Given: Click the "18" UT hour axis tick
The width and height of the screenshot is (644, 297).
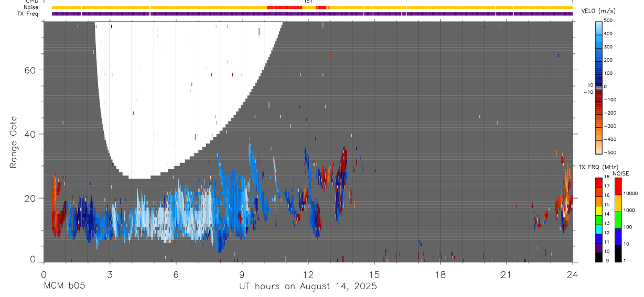Looking at the screenshot, I should [441, 274].
